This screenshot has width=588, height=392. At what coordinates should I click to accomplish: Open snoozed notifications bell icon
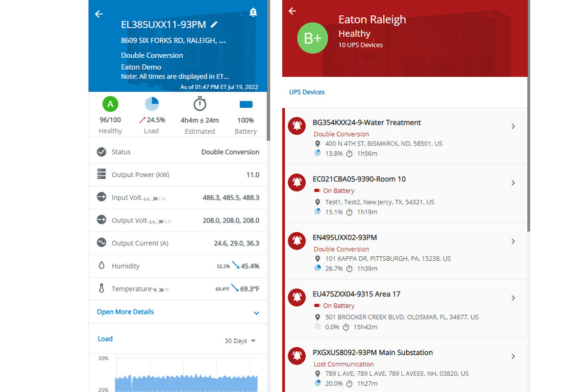coord(253,13)
